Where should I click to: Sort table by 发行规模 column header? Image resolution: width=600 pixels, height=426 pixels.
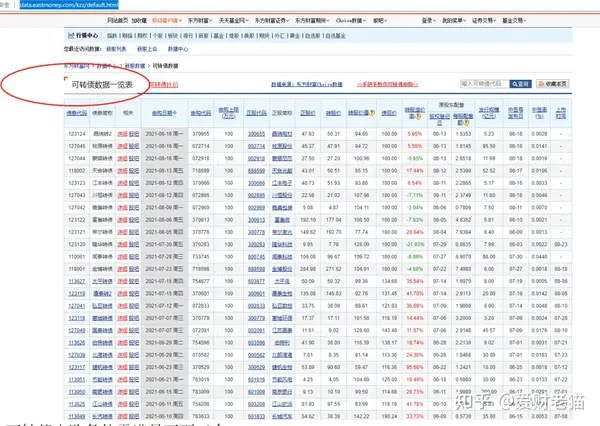(x=489, y=113)
